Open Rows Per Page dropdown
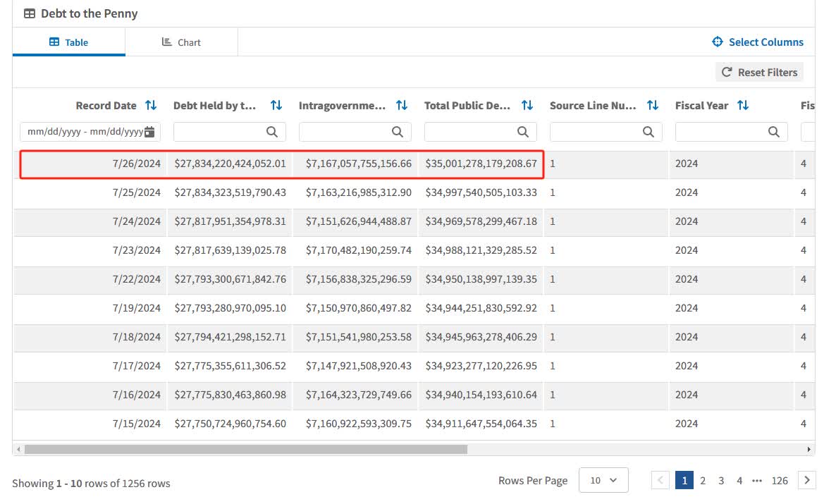Image resolution: width=836 pixels, height=504 pixels. pos(603,480)
